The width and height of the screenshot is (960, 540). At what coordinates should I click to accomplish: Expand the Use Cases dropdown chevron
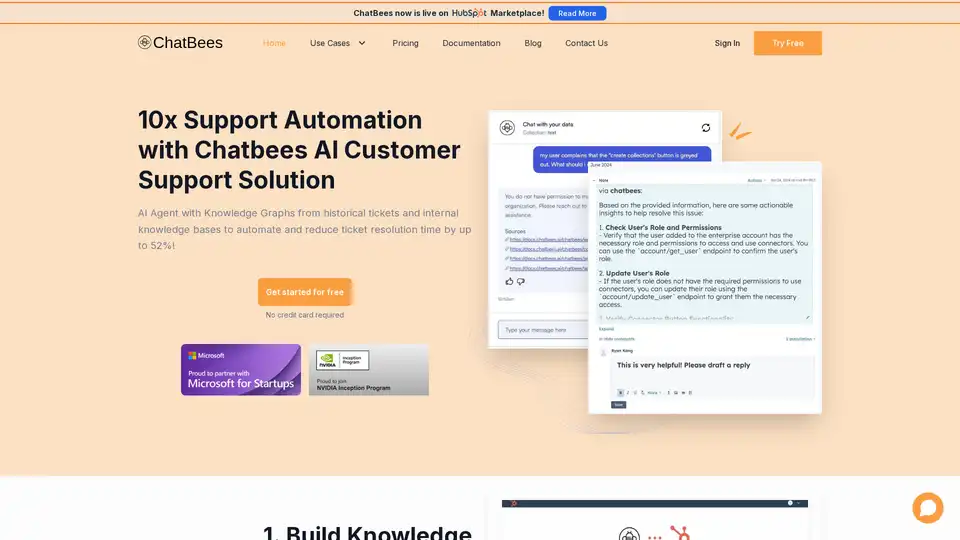(x=362, y=43)
